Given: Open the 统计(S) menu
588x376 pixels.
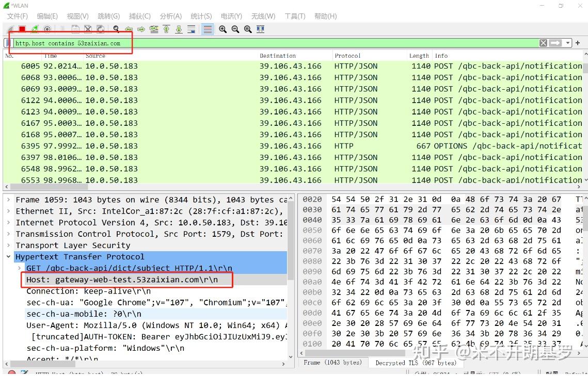Looking at the screenshot, I should click(x=201, y=16).
